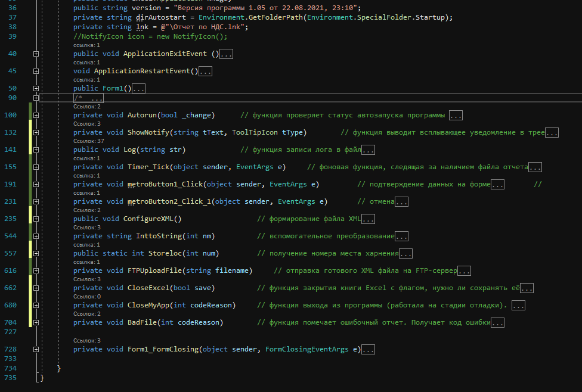Open 'Ссылок: 3' link above ShowNotify

pyautogui.click(x=87, y=124)
